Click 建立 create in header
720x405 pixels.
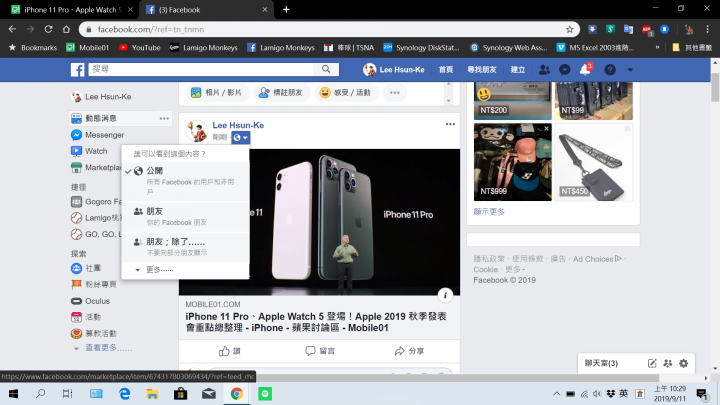[518, 70]
